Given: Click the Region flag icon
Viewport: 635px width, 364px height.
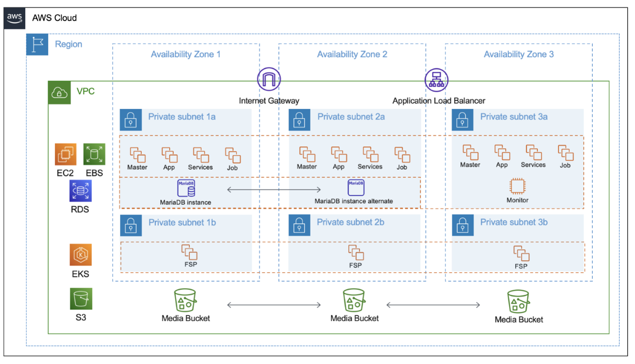Looking at the screenshot, I should 37,44.
